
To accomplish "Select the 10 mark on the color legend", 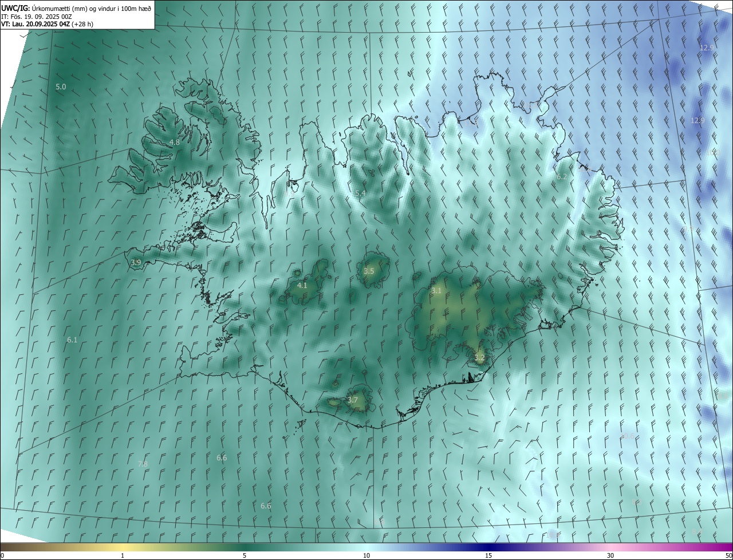I will coord(366,555).
